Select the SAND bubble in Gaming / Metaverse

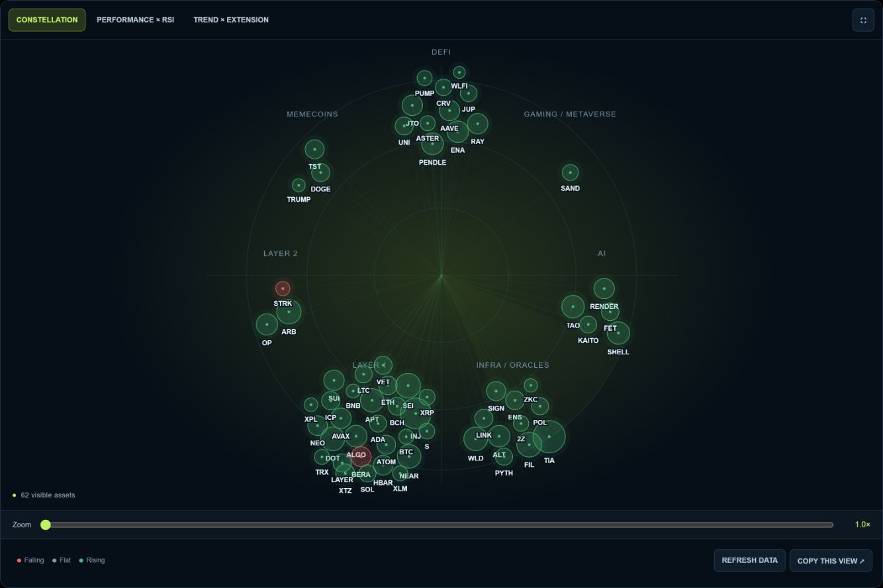click(x=570, y=173)
